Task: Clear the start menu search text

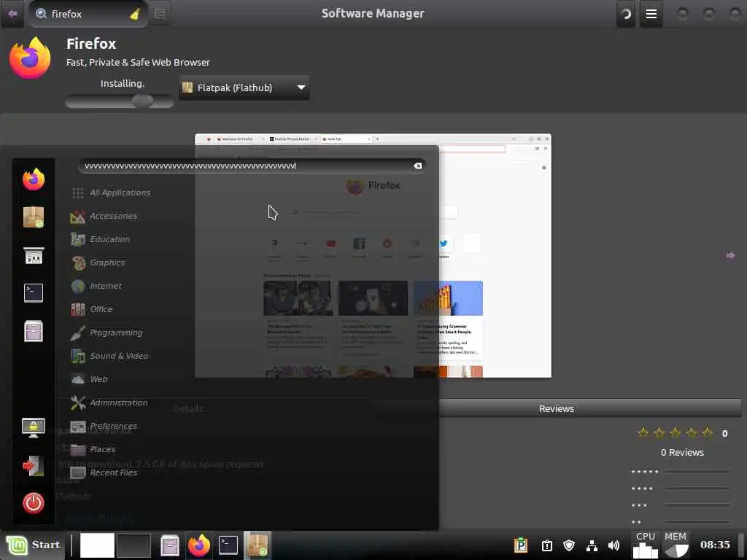Action: (x=417, y=166)
